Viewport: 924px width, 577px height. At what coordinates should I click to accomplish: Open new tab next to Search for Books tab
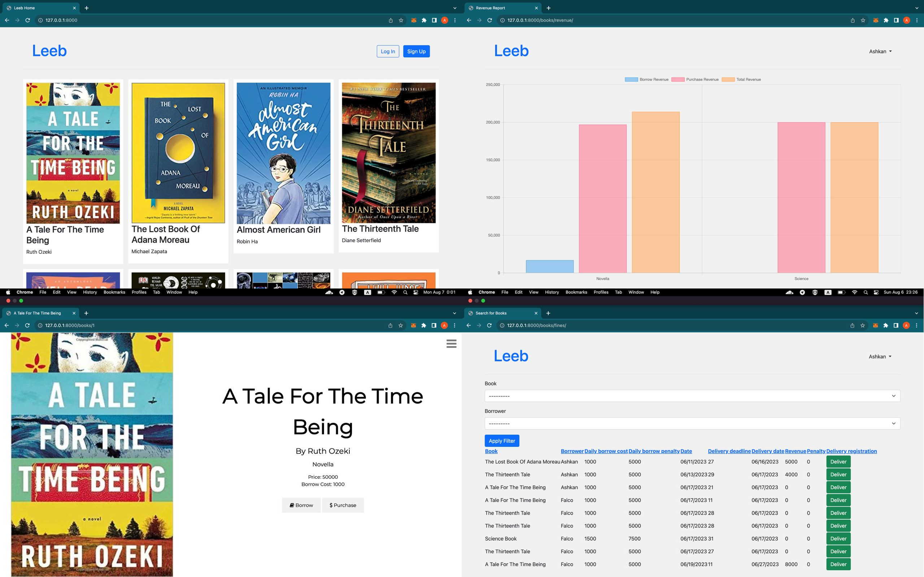[x=548, y=313]
